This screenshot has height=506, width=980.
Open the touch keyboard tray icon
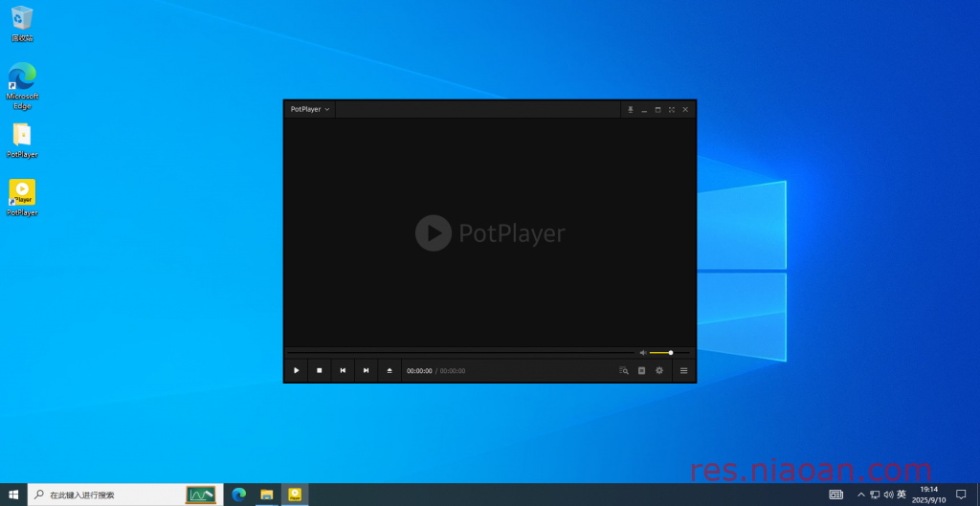[835, 495]
